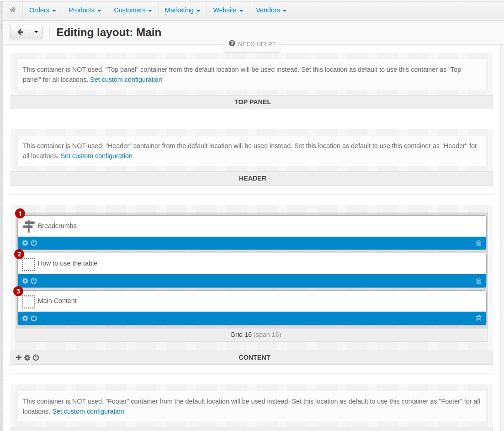Viewport: 504px width, 431px height.
Task: Delete the How to use the table block
Action: [x=478, y=281]
